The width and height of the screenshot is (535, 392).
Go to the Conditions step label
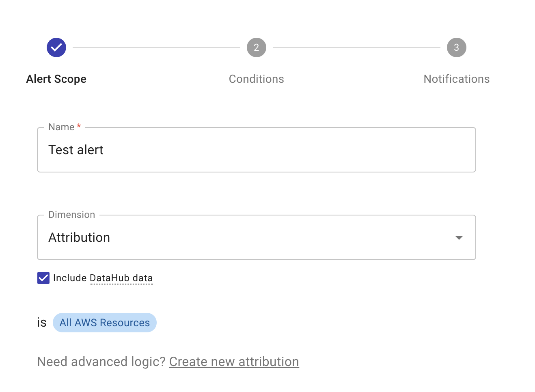(256, 79)
